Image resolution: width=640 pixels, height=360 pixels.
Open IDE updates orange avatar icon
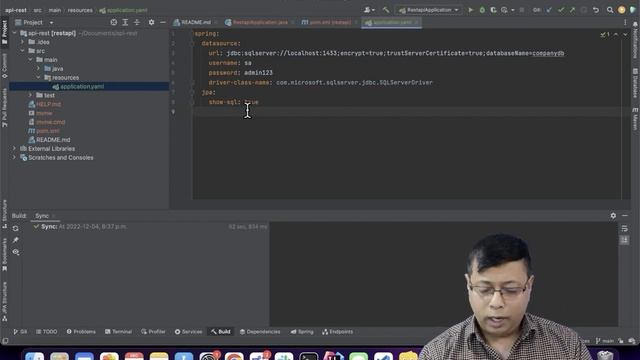[621, 10]
